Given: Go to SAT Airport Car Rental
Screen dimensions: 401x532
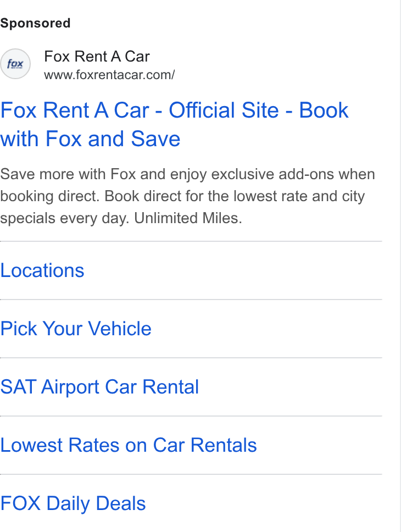Looking at the screenshot, I should (99, 387).
